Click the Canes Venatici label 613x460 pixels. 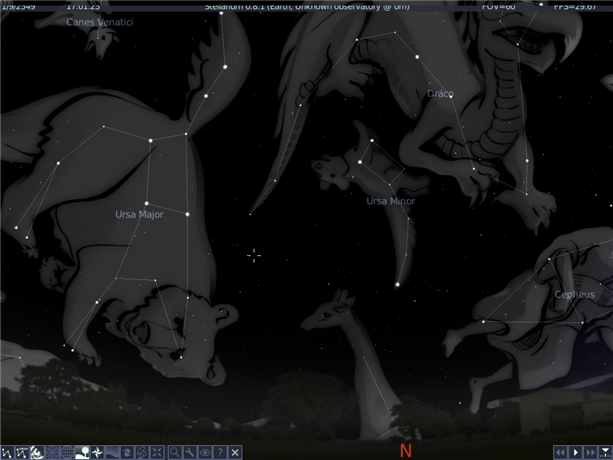(100, 22)
